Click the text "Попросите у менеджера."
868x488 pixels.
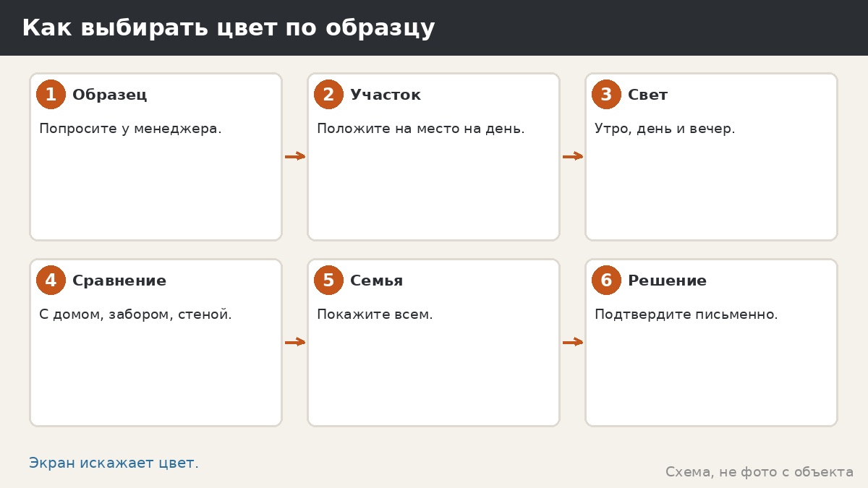coord(130,129)
